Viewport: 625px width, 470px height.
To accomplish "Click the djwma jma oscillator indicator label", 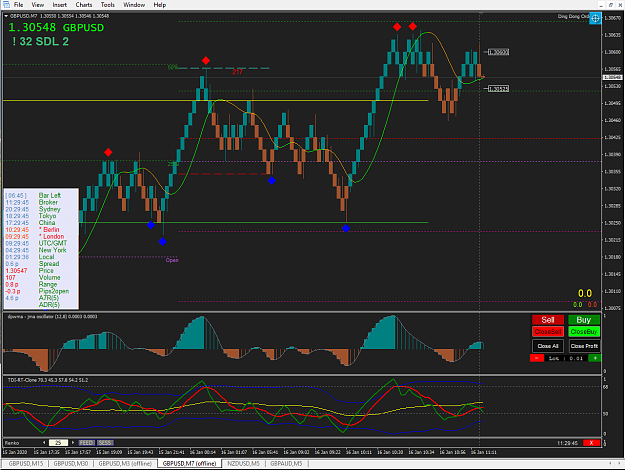I will click(52, 317).
